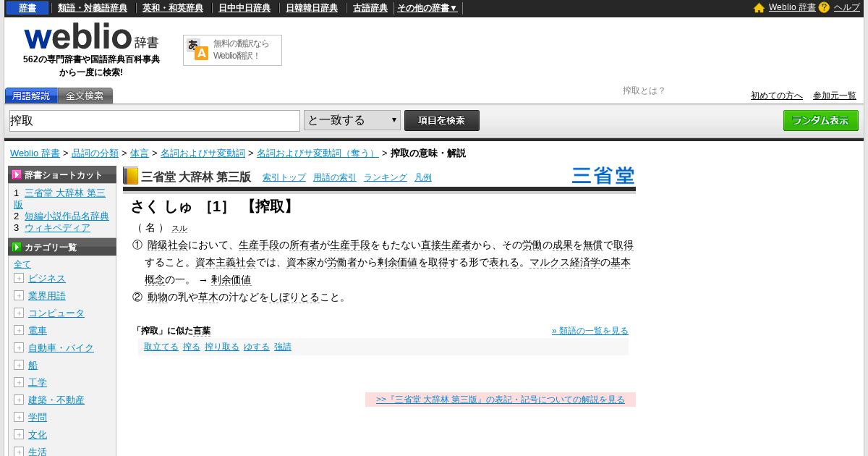
Task: Click the 名詞およびサ変動詞（奪う） breadcrumb link
Action: pos(318,153)
